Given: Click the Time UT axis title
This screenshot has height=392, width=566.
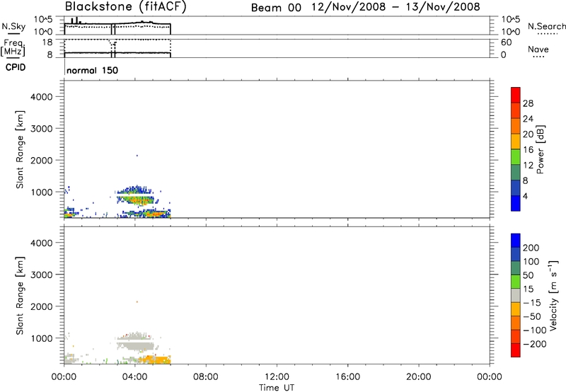Looking at the screenshot, I should click(277, 387).
